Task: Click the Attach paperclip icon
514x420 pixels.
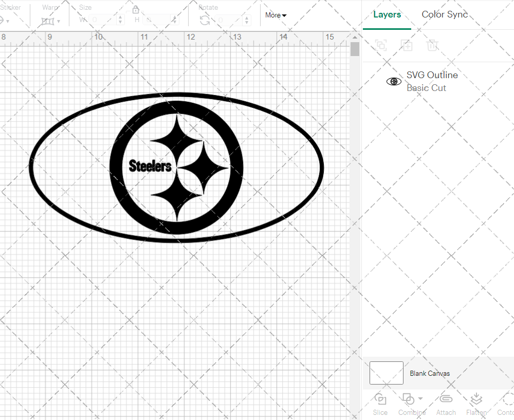Action: (446, 399)
